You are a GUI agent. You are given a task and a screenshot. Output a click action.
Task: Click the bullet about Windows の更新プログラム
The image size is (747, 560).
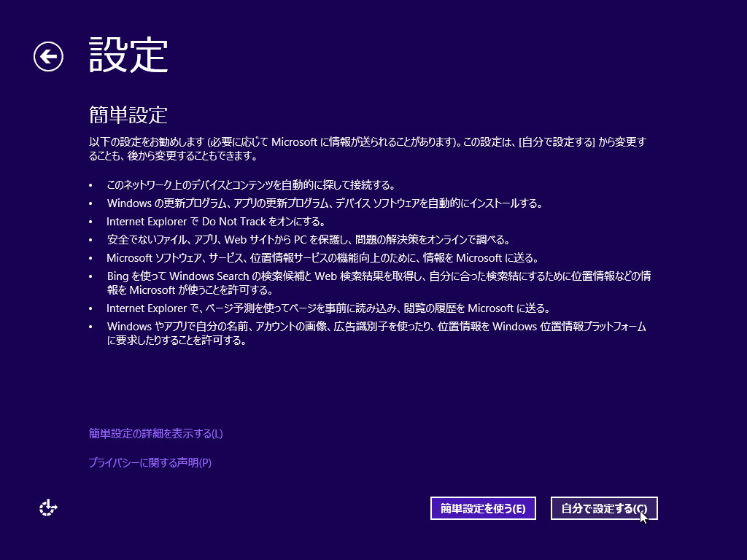pyautogui.click(x=325, y=203)
